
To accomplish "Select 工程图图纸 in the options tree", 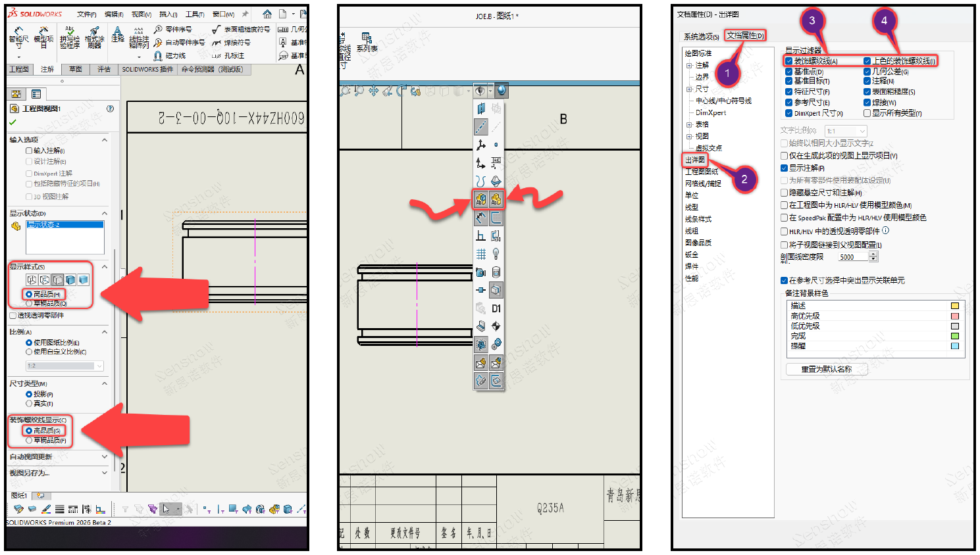I will click(702, 172).
